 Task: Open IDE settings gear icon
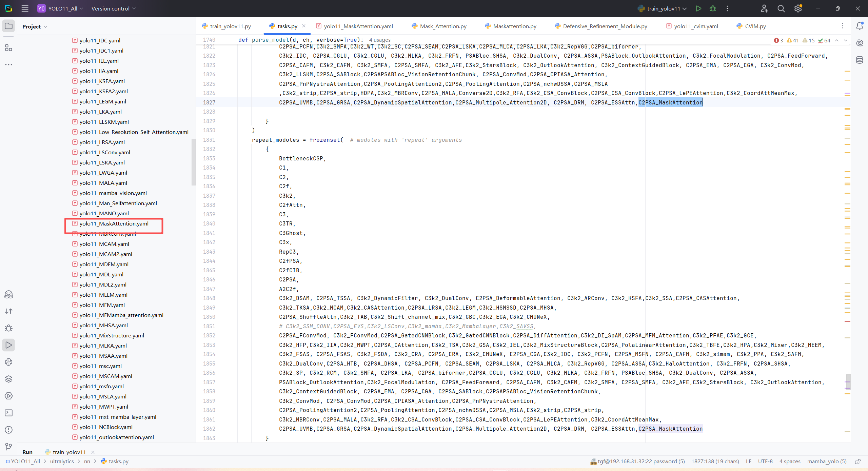coord(798,8)
